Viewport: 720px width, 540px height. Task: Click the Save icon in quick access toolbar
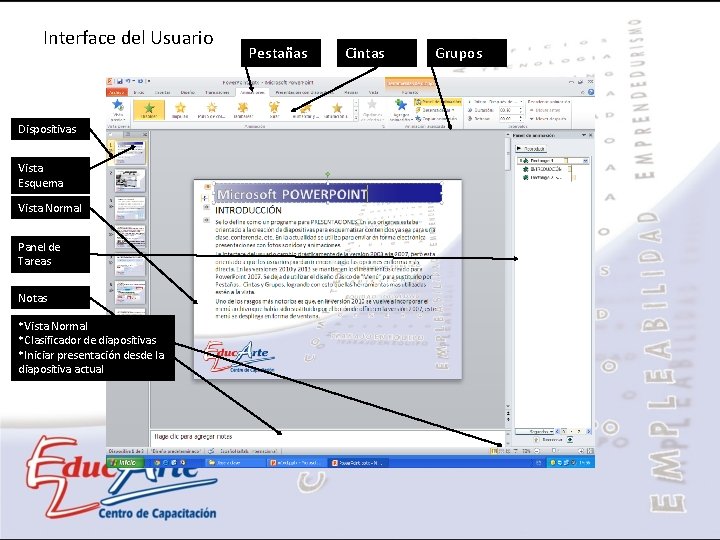(119, 82)
